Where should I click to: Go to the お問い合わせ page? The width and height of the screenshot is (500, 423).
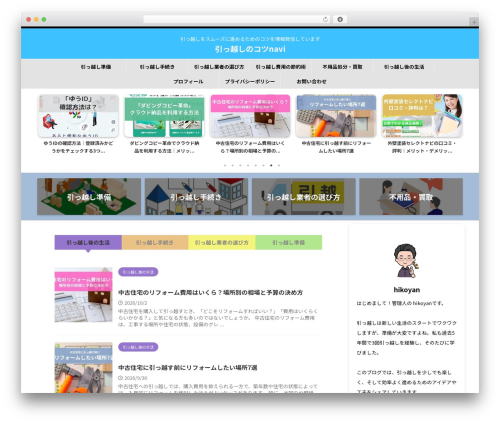(x=311, y=82)
